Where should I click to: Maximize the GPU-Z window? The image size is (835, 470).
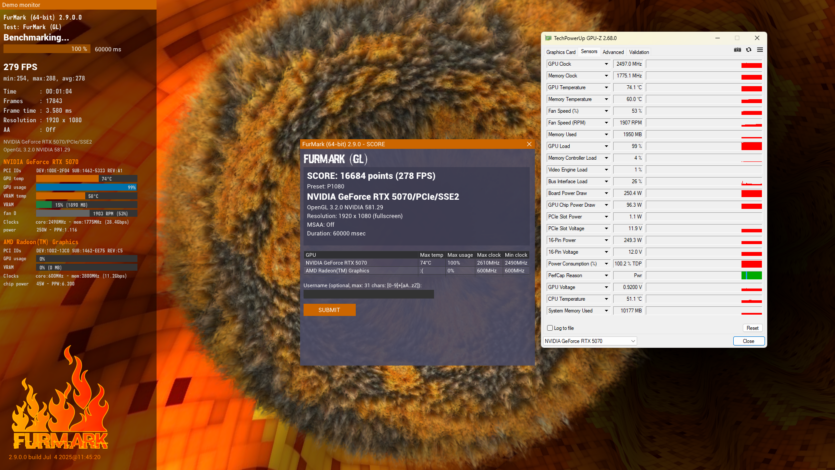[738, 38]
